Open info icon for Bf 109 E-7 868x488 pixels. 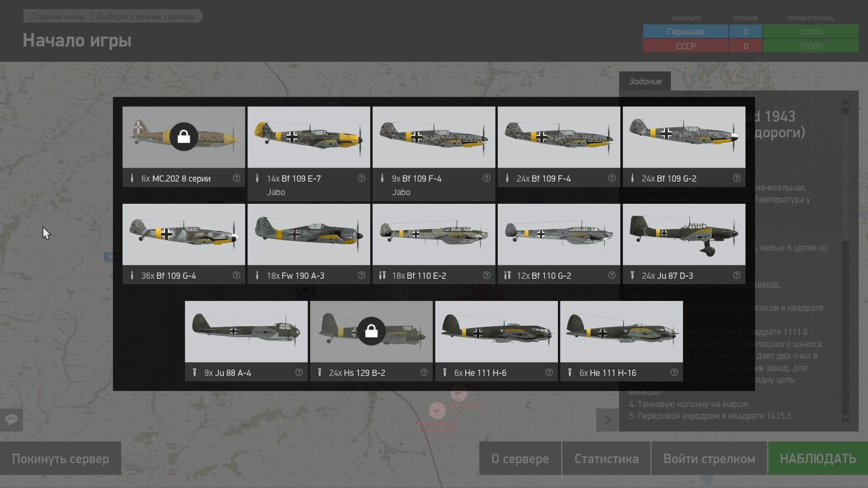tap(361, 178)
